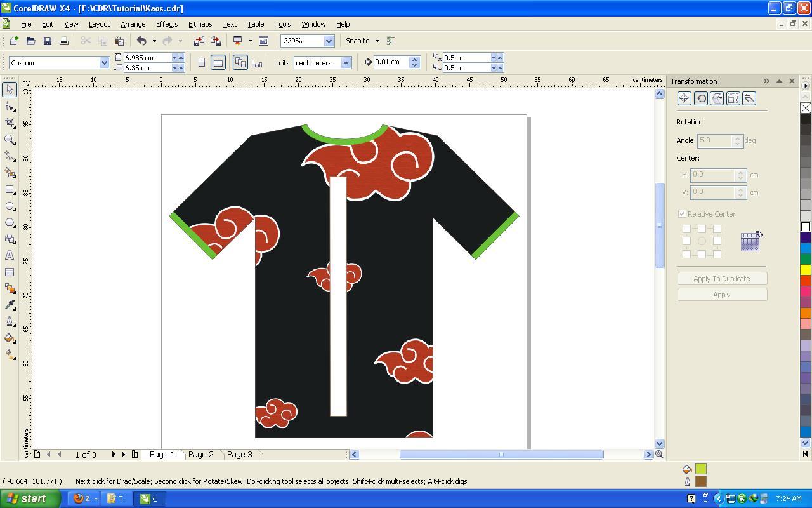
Task: Open the File menu
Action: 26,24
